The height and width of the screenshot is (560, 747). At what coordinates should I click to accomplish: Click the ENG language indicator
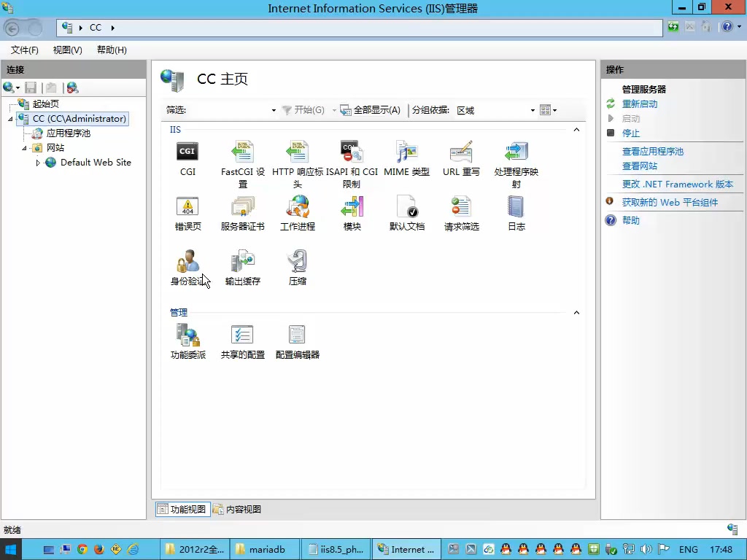click(688, 550)
